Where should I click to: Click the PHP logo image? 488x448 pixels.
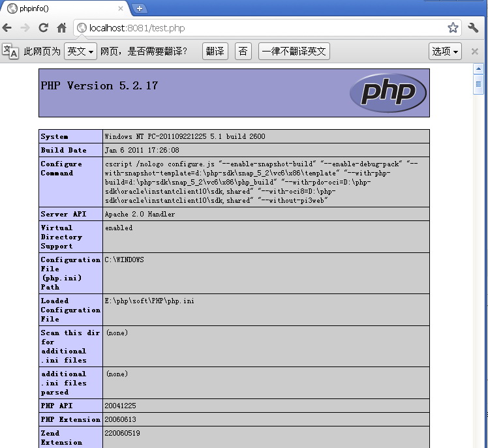point(388,93)
